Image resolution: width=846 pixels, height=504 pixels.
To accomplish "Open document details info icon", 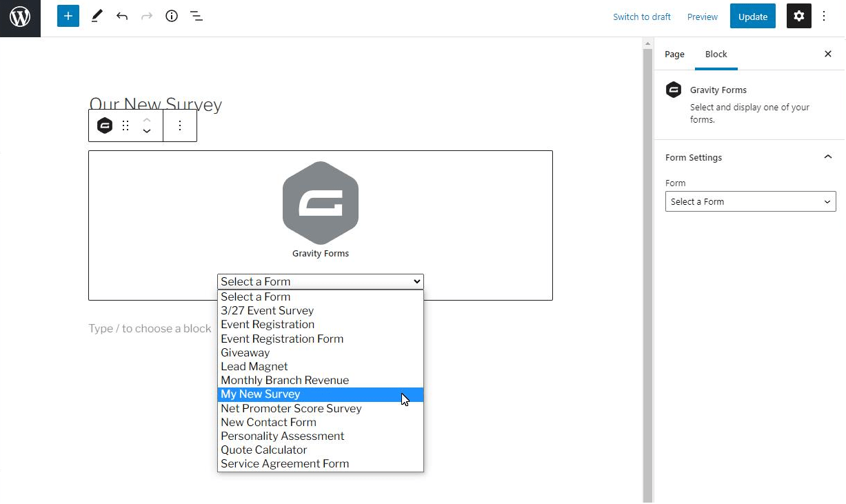I will (x=172, y=16).
